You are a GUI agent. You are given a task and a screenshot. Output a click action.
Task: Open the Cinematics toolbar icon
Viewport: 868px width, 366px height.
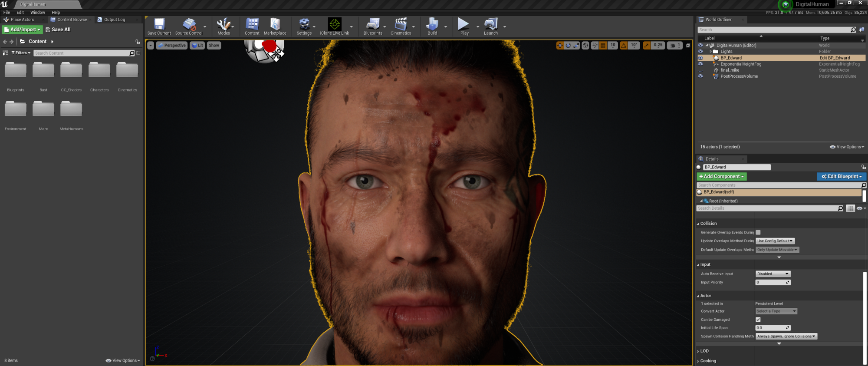(401, 26)
